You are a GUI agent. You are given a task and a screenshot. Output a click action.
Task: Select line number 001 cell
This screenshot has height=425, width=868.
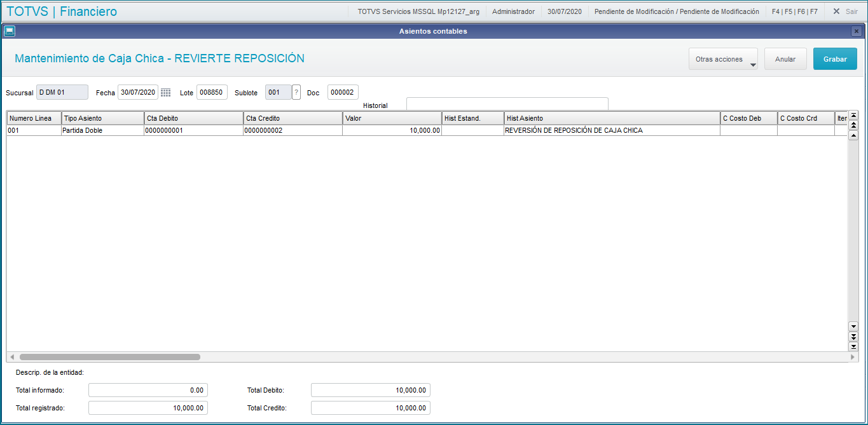(x=34, y=130)
